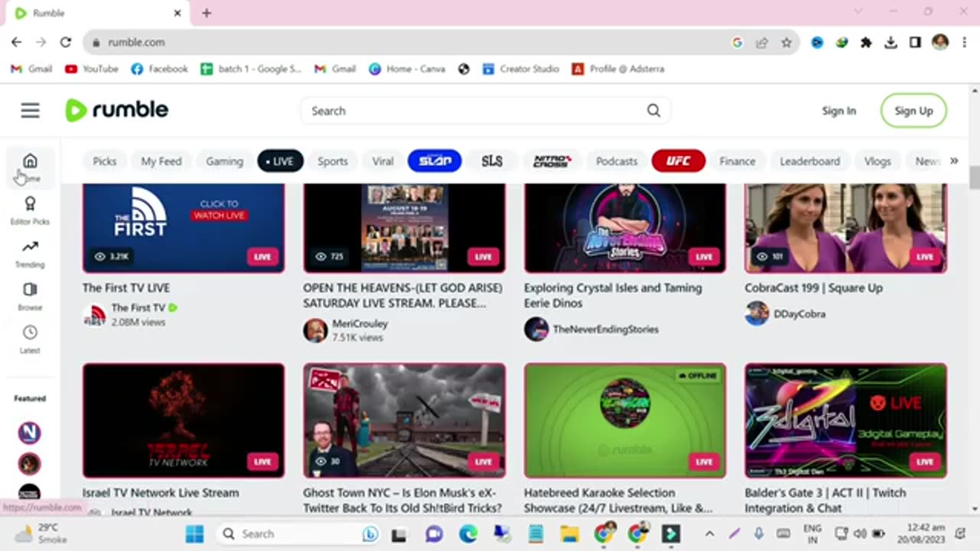Select the Viral category chip

(x=383, y=161)
